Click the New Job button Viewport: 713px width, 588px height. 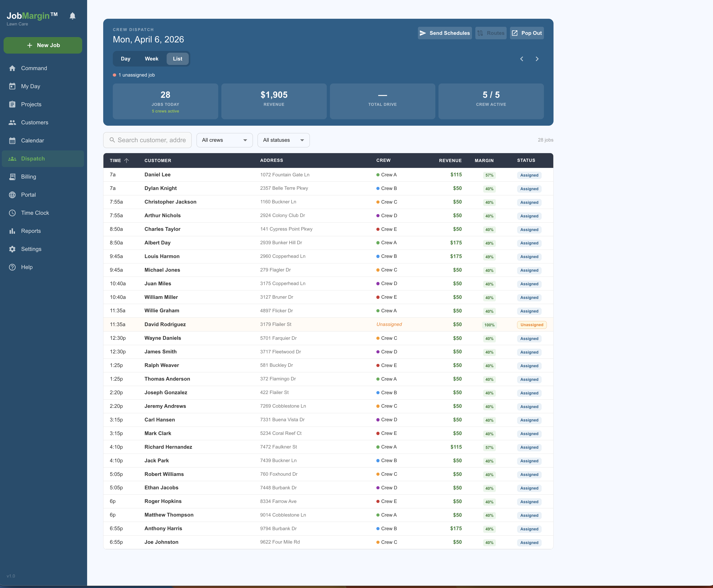[43, 45]
